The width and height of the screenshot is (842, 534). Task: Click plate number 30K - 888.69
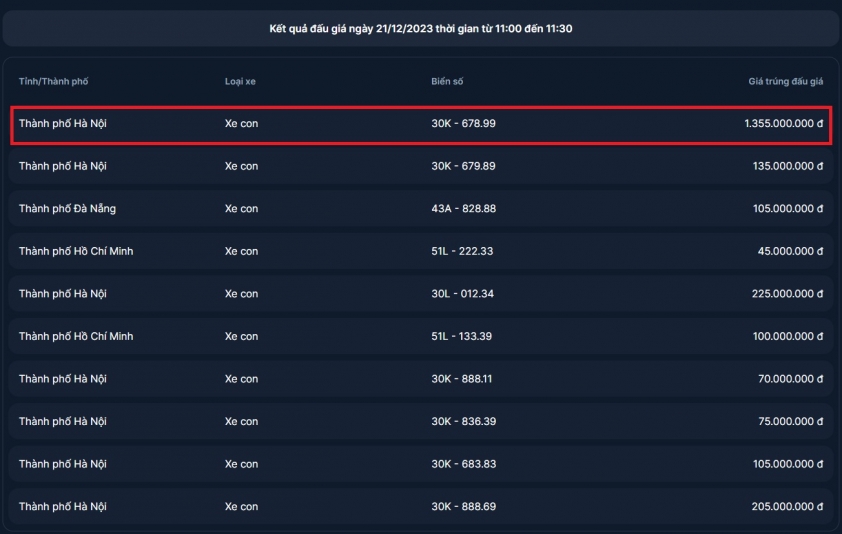pyautogui.click(x=464, y=507)
